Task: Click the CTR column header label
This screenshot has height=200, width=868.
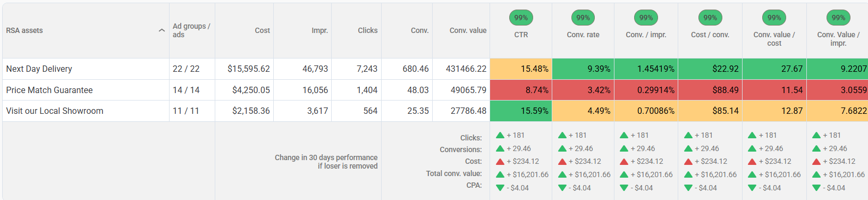Action: point(521,35)
